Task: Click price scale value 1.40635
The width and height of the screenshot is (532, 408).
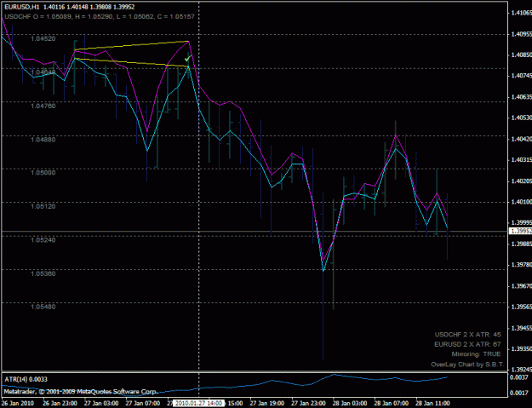Action: coord(521,97)
